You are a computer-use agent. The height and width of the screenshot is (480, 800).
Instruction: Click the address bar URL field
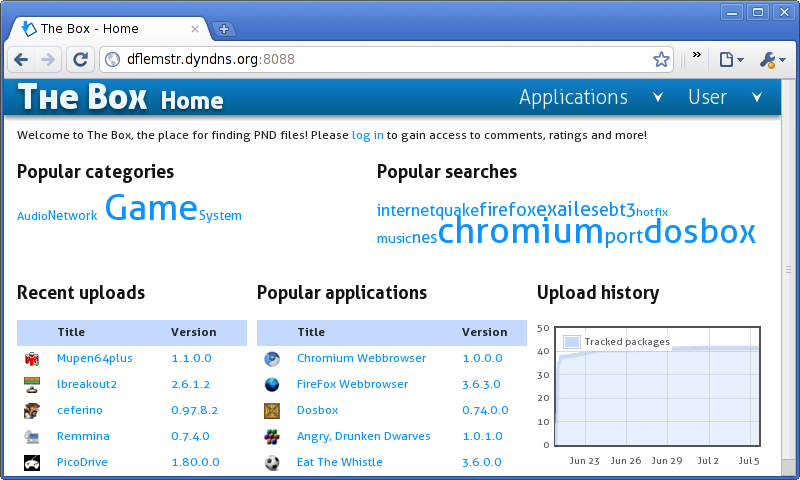(x=380, y=60)
